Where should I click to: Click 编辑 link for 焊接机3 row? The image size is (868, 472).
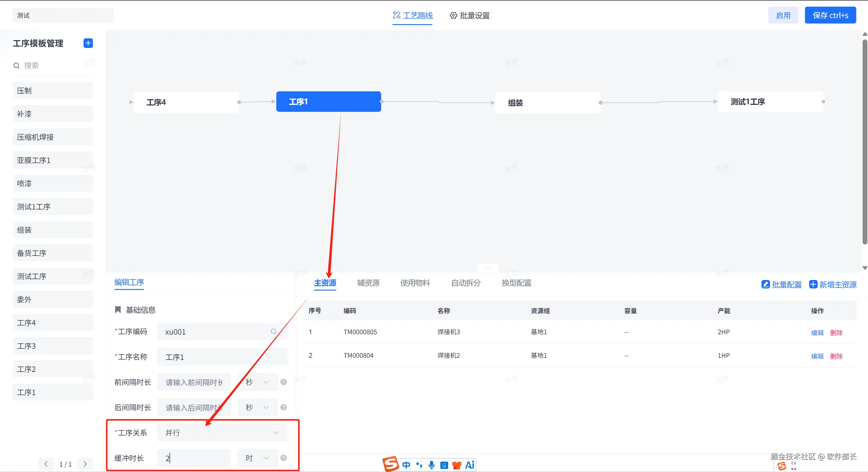pos(817,333)
